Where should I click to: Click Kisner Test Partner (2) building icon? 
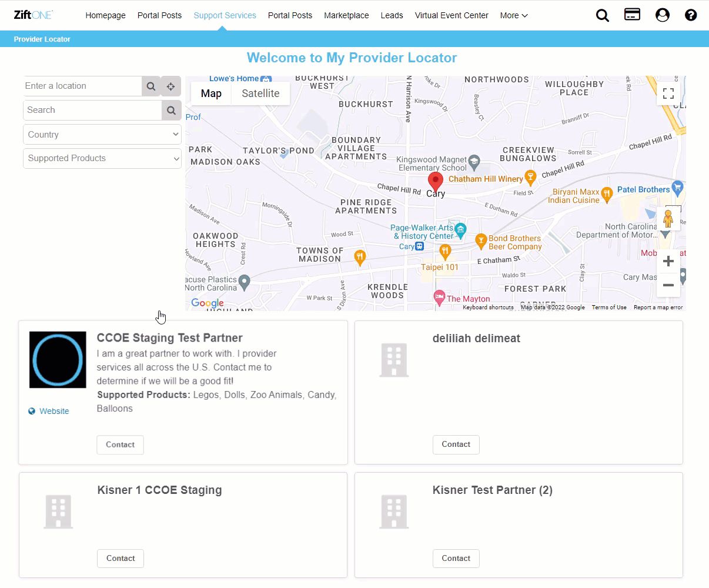coord(394,512)
